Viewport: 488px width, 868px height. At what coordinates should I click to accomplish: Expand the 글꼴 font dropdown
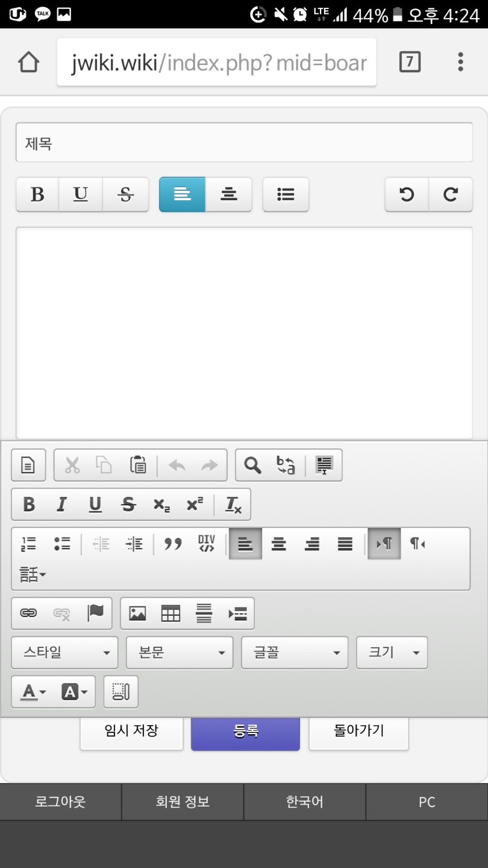point(295,653)
